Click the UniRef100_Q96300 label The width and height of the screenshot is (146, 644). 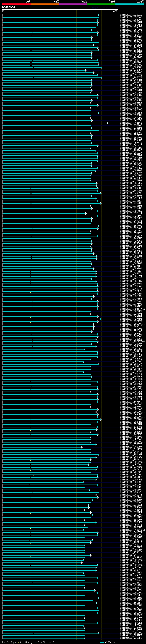coord(131,42)
